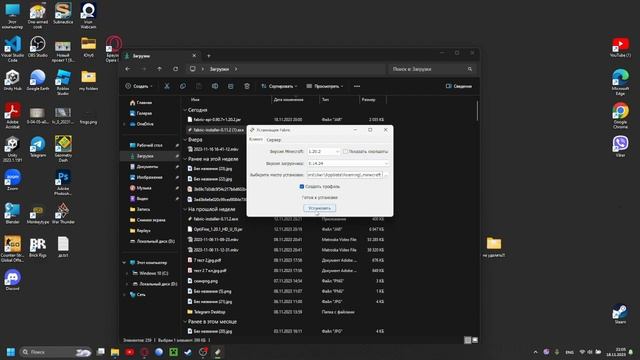The width and height of the screenshot is (640, 360).
Task: Collapse the На прошлой неделе group
Action: [x=185, y=209]
